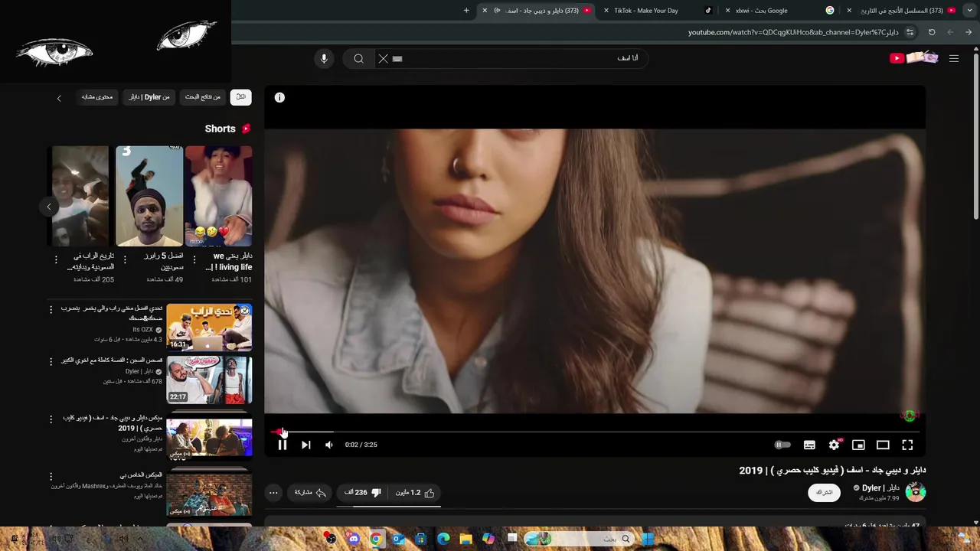This screenshot has height=551, width=980.
Task: Open options for 'we living life' Short
Action: [x=194, y=260]
